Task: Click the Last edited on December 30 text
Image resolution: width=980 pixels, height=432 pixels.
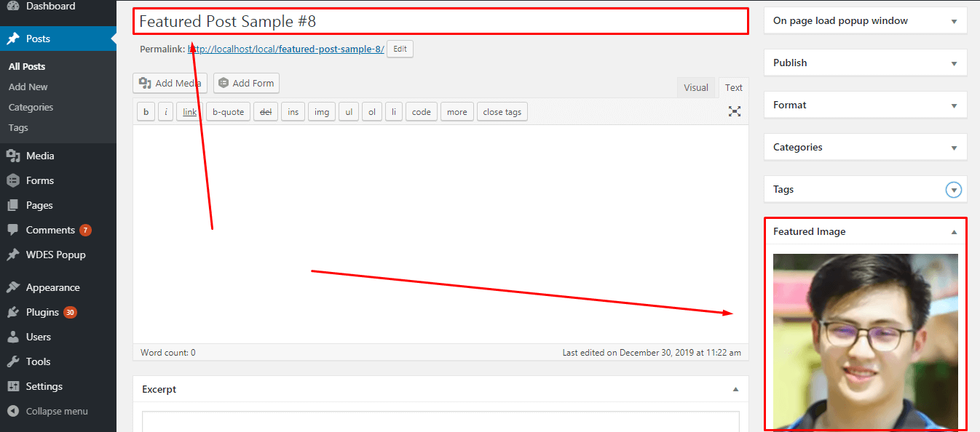Action: point(652,353)
